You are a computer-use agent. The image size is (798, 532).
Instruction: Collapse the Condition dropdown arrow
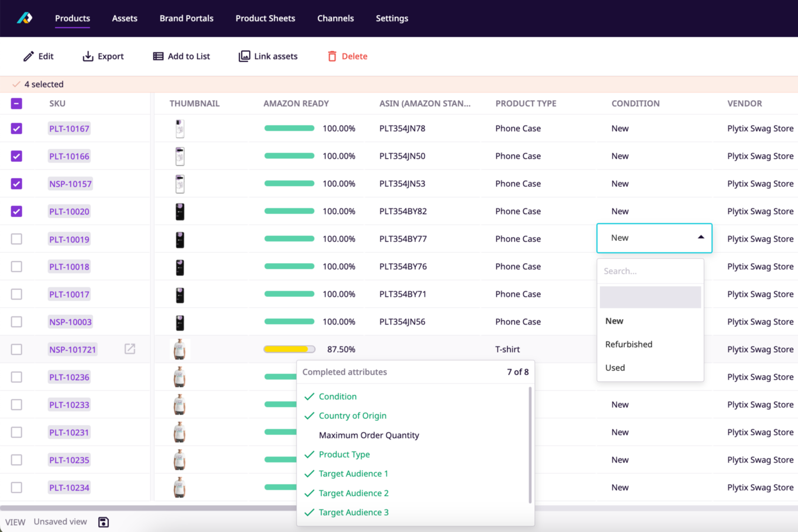[x=701, y=237]
